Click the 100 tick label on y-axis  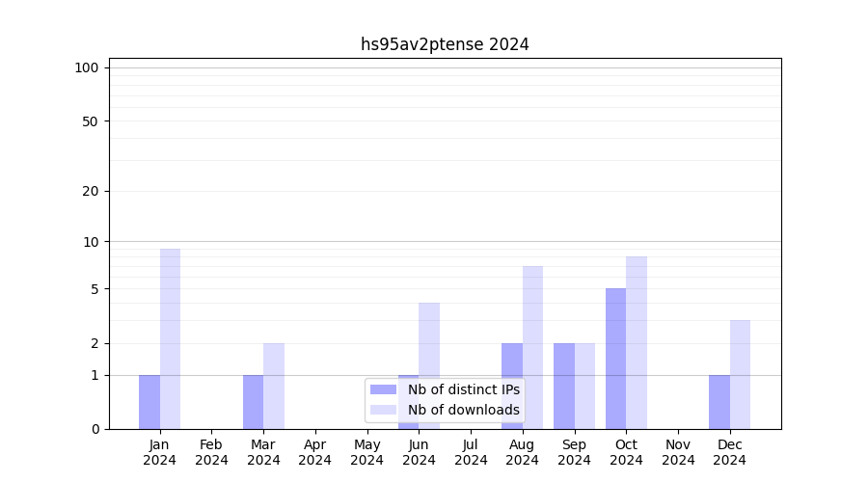coord(87,67)
